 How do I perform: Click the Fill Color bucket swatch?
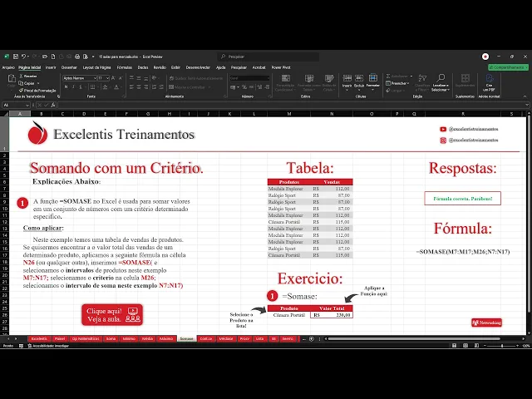coord(106,87)
